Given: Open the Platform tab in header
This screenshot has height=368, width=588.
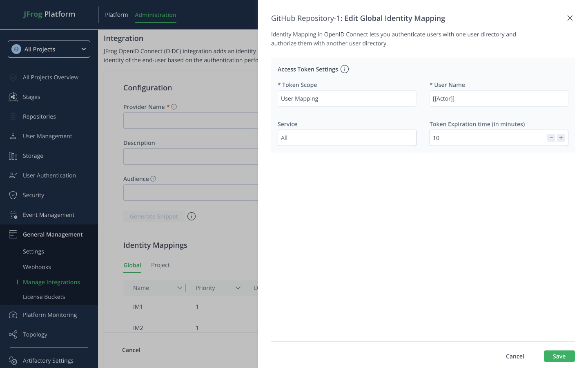Looking at the screenshot, I should tap(116, 15).
